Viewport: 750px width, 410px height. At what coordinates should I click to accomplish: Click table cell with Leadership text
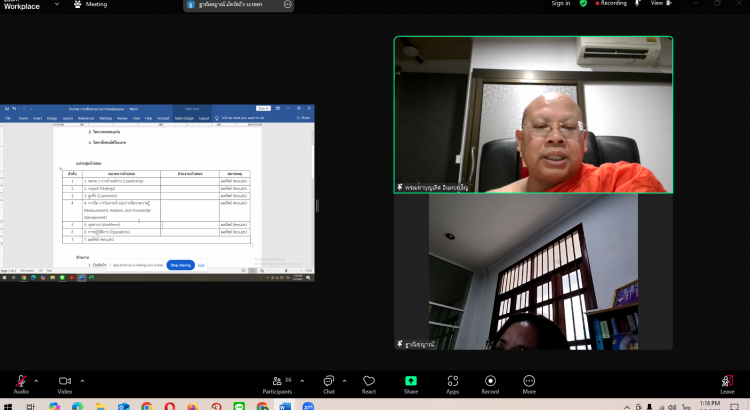[121, 181]
